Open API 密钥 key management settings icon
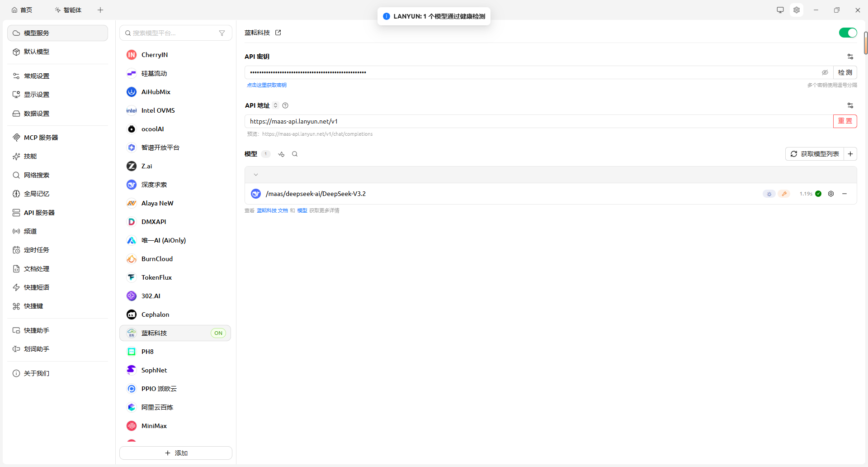The width and height of the screenshot is (868, 467). [850, 57]
